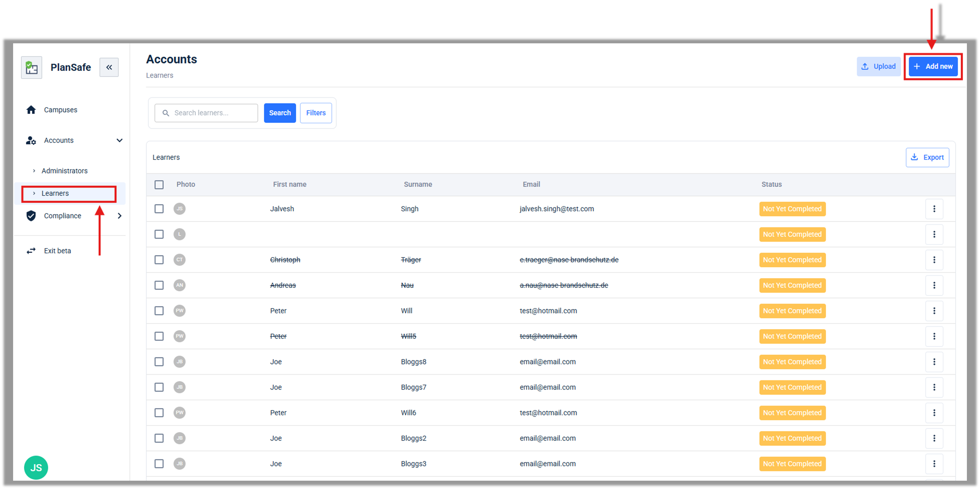The image size is (980, 489).
Task: Click the magnifier icon in search box
Action: pyautogui.click(x=166, y=113)
